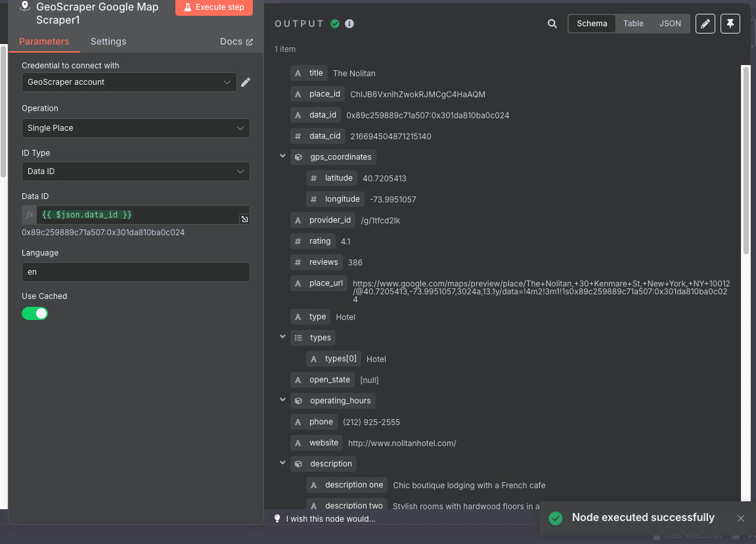Open the Docs link

(236, 41)
